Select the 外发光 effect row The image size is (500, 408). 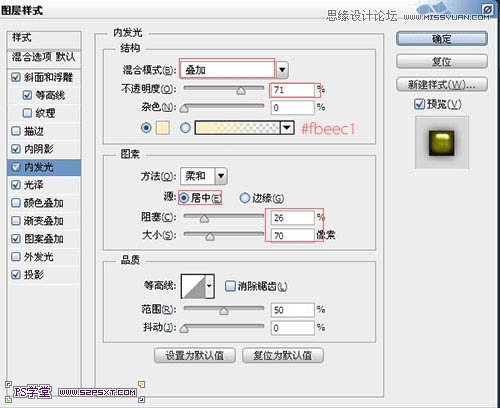coord(44,257)
